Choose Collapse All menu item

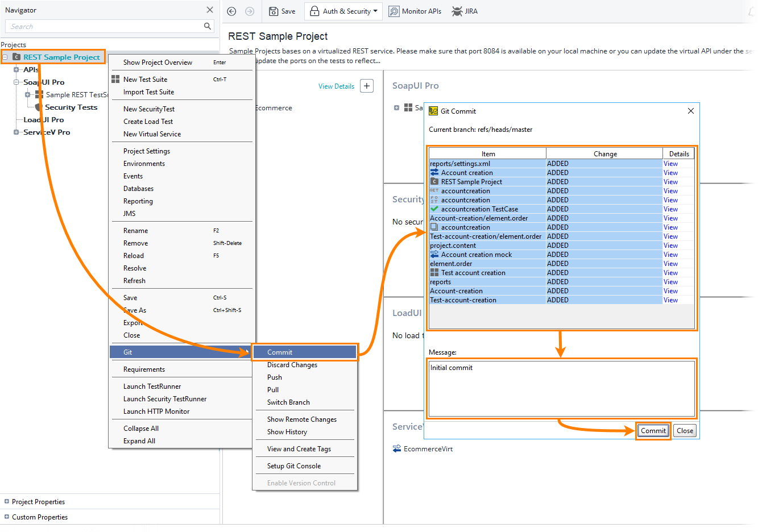181,429
